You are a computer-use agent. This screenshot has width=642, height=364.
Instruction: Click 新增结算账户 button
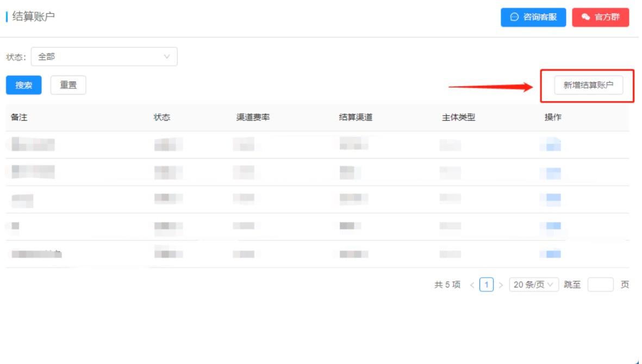click(588, 85)
